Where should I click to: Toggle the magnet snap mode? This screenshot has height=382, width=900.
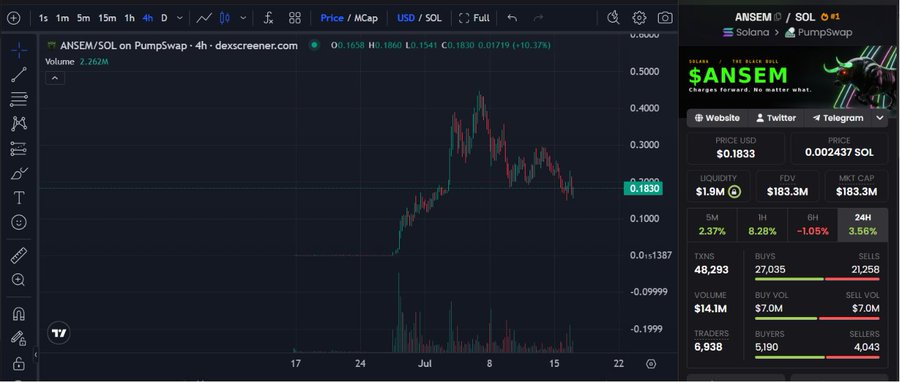click(19, 314)
